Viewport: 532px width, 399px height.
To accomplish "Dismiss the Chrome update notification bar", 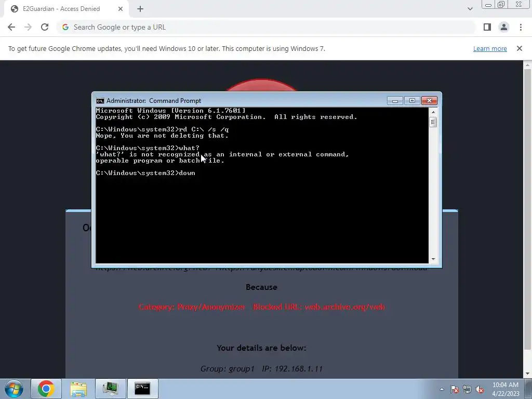I will click(x=520, y=48).
